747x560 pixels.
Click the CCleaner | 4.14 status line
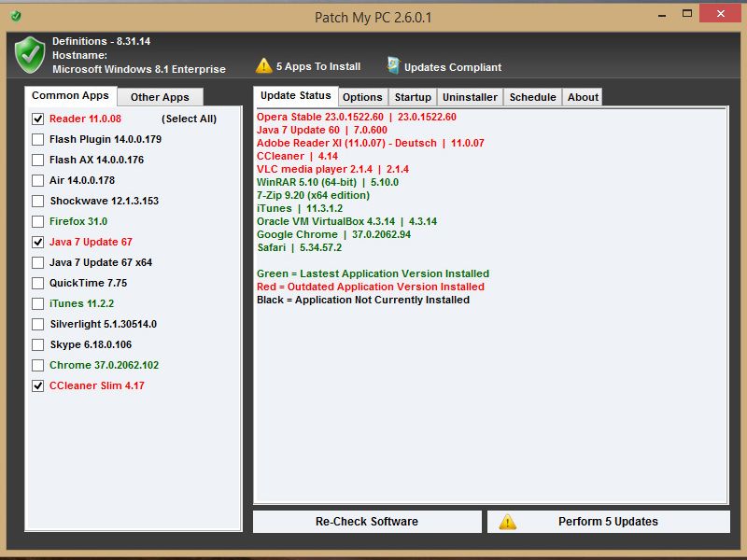[x=297, y=156]
